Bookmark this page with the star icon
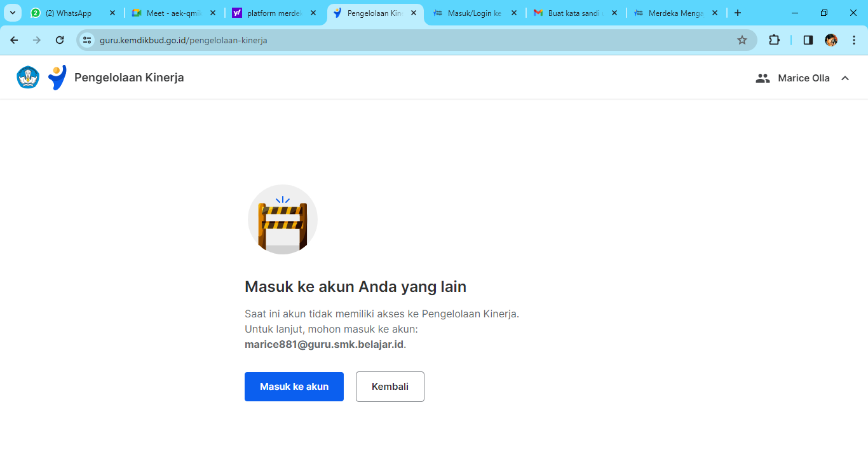The width and height of the screenshot is (868, 463). coord(742,40)
